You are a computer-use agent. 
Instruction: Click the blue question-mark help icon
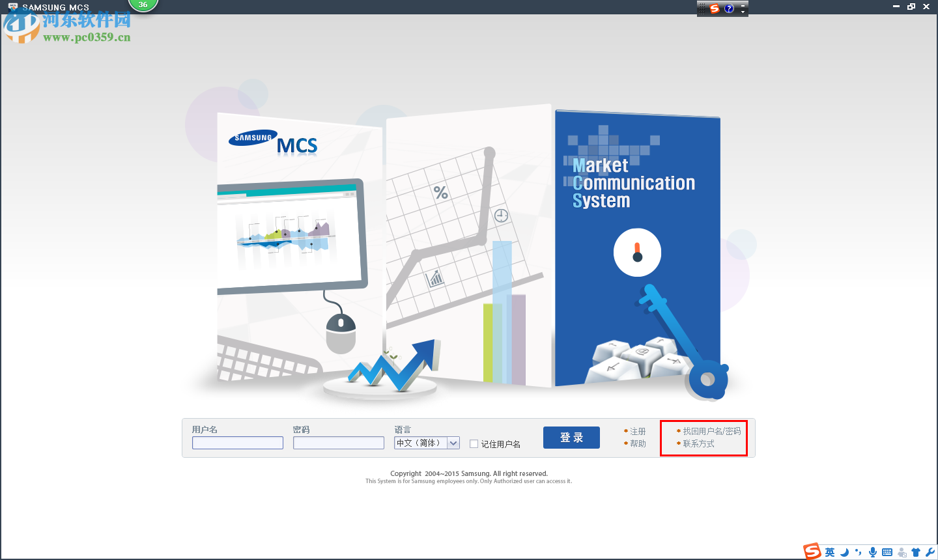click(729, 8)
